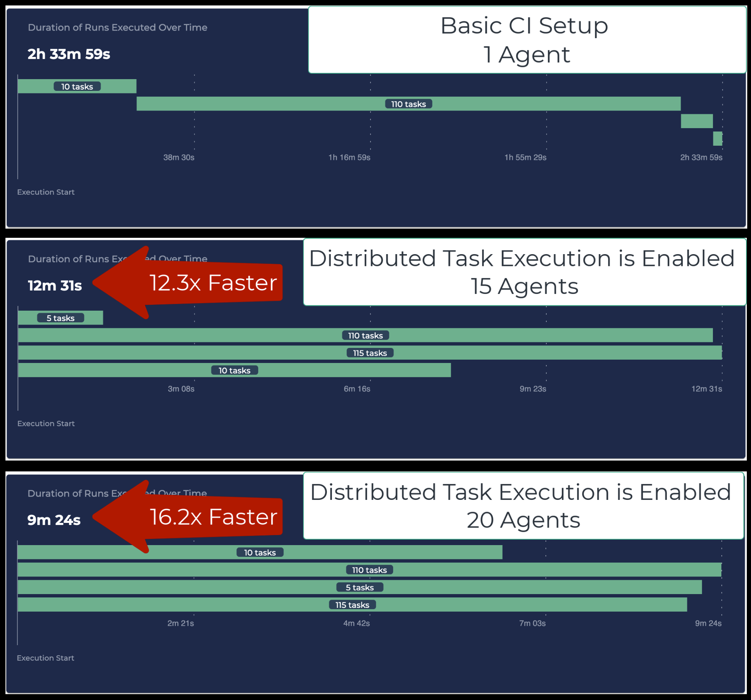Select the 5 tasks bar in the 20 Agents chart
The image size is (751, 700).
360,587
